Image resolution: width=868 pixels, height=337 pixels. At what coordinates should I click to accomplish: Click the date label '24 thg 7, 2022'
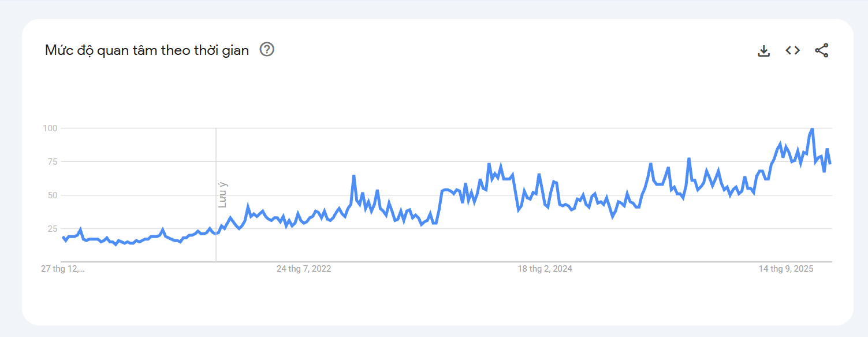[x=303, y=268]
